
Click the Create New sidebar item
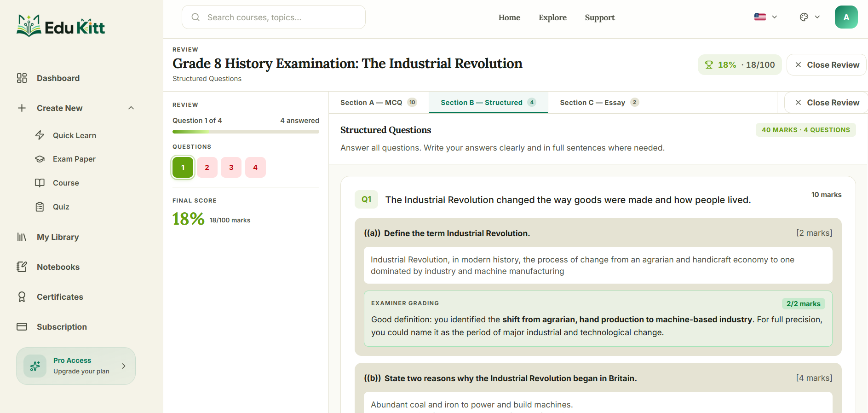click(76, 108)
